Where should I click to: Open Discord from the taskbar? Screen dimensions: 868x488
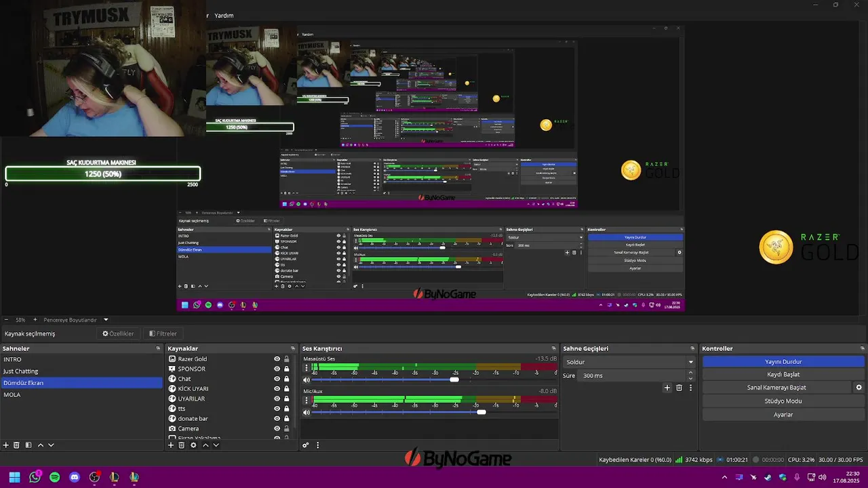click(x=75, y=477)
